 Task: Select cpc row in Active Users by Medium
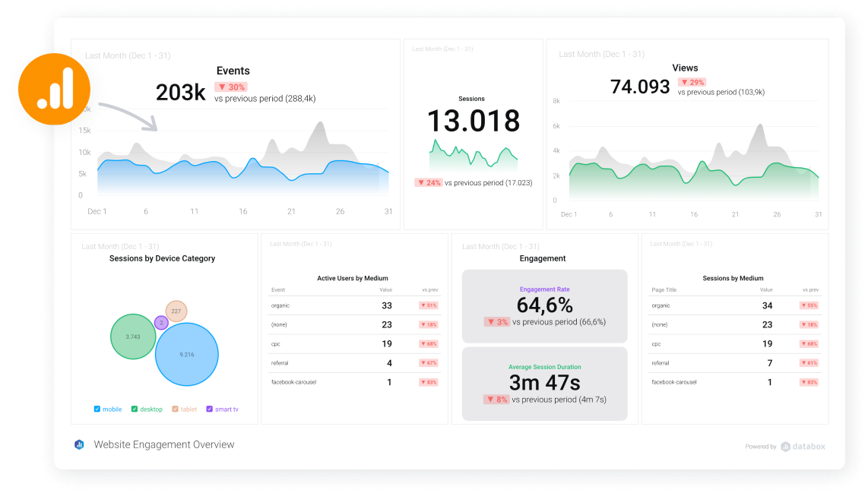[x=354, y=343]
